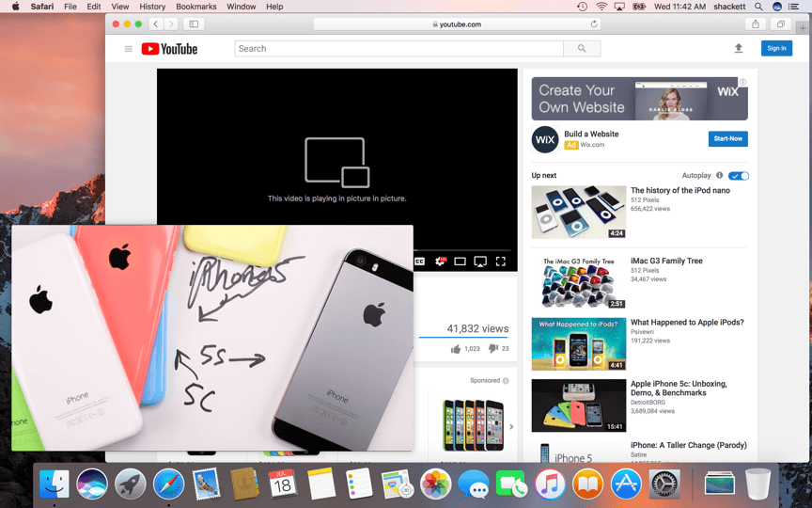Screen dimensions: 812x508
Task: Open the Photos app in the Dock
Action: coord(435,484)
